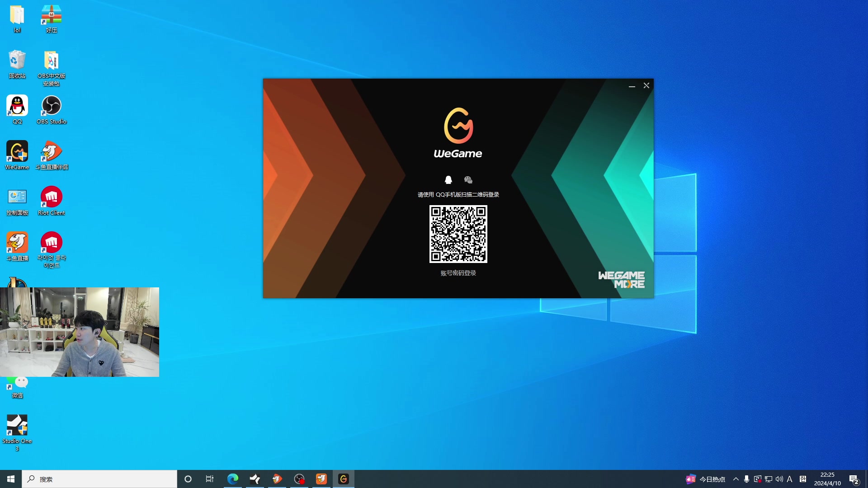Launch Korean Riot client 라이엇 클라이언트 shortcut
Image resolution: width=868 pixels, height=488 pixels.
(52, 250)
